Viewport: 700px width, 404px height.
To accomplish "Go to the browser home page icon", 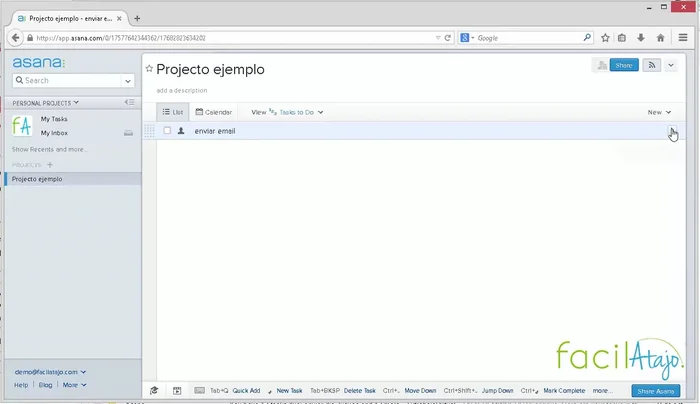I will 660,38.
